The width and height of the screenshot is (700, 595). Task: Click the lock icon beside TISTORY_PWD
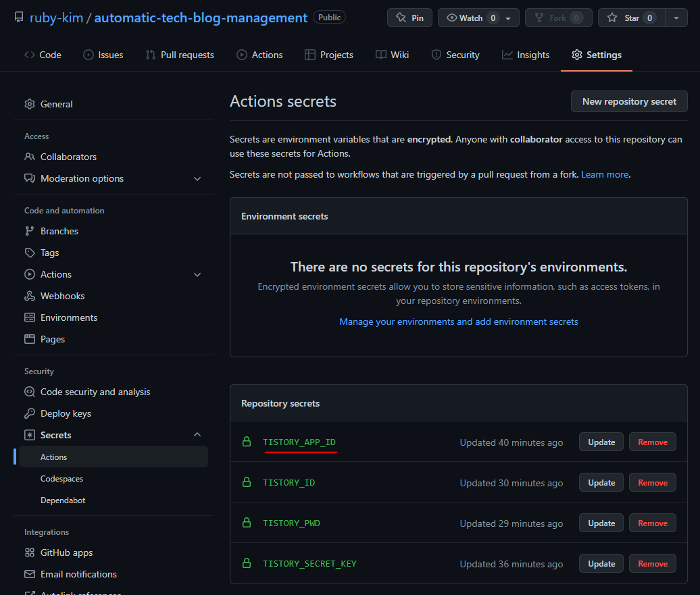tap(247, 523)
